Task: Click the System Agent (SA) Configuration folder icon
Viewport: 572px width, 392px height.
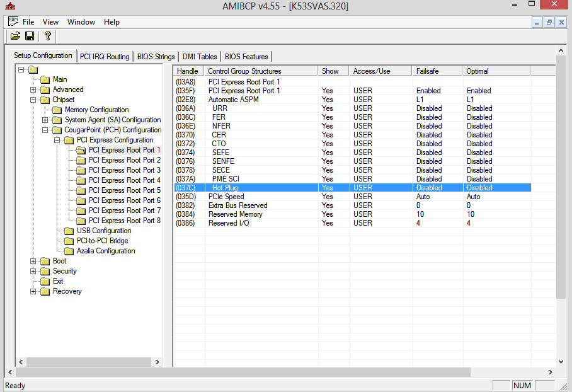Action: click(x=57, y=120)
